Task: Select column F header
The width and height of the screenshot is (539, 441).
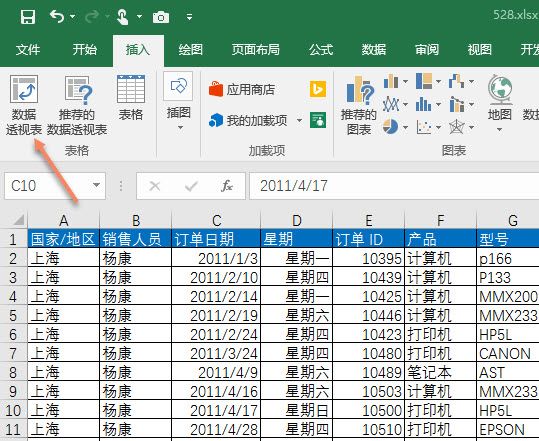Action: 441,220
